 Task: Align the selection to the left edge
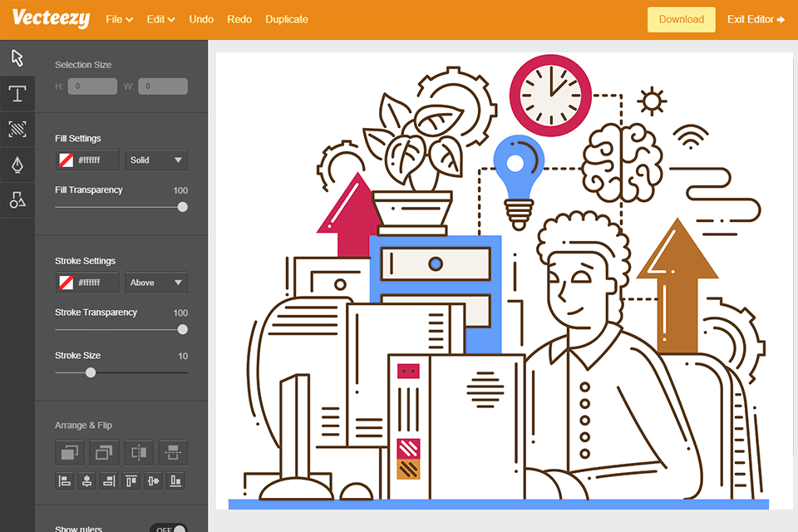tap(64, 480)
